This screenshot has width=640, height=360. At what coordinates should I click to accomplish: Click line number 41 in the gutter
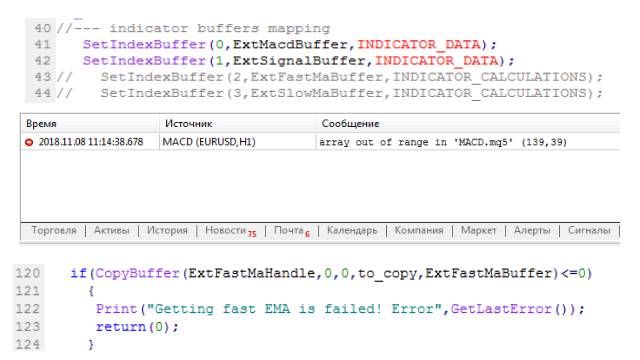pos(42,44)
